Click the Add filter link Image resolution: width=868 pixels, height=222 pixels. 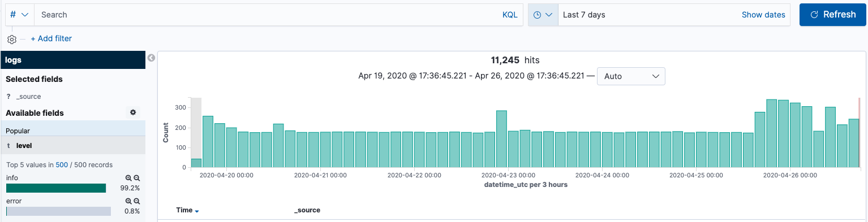click(x=51, y=38)
